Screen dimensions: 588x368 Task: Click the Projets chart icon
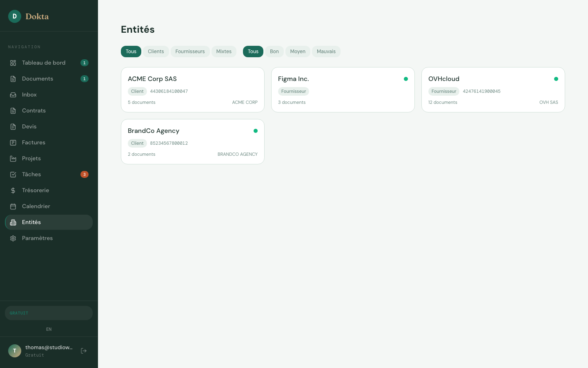pyautogui.click(x=13, y=159)
